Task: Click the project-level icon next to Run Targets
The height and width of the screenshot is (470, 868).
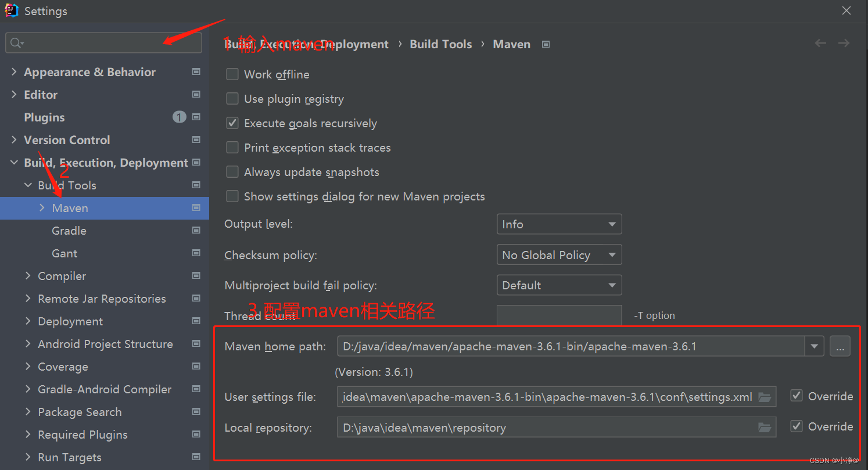Action: (196, 457)
